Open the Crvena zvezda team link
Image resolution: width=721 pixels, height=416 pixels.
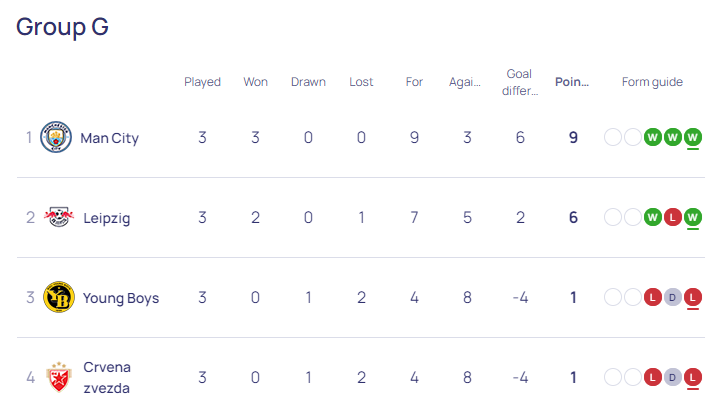pos(107,377)
